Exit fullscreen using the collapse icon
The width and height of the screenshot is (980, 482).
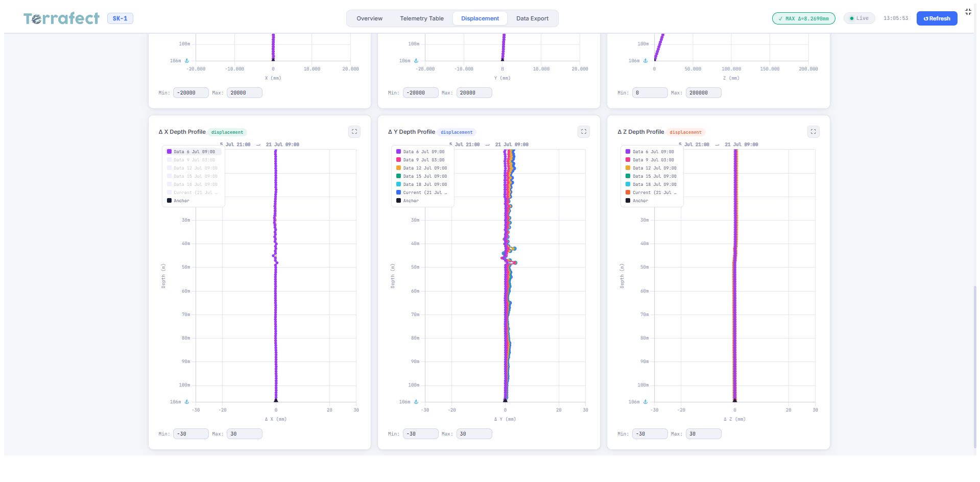968,12
